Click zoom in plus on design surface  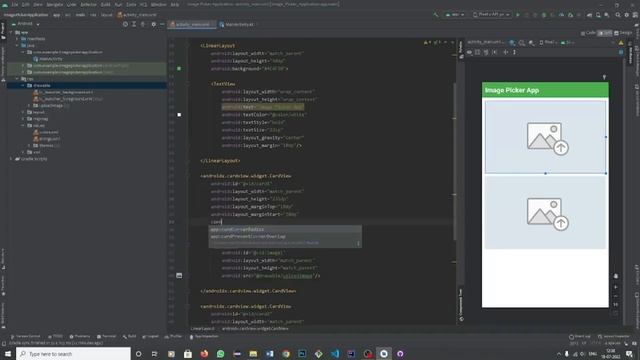616,287
